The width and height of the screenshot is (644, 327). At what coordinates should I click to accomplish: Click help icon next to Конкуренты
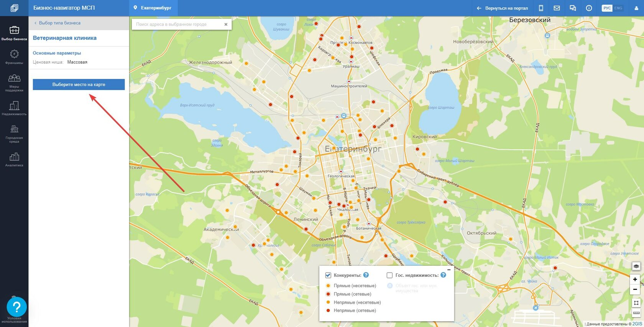click(366, 275)
